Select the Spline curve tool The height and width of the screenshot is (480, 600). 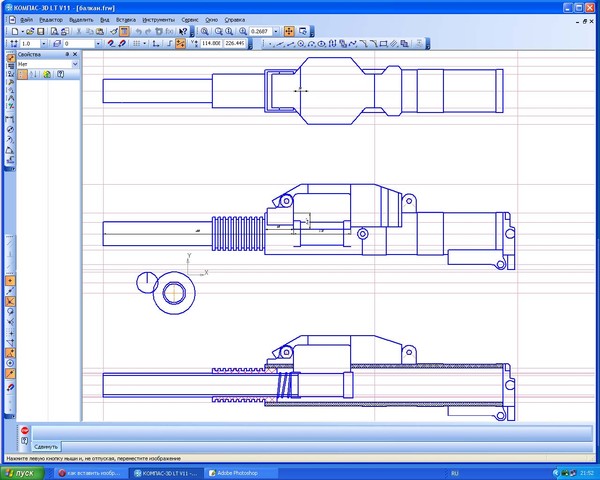click(x=353, y=44)
